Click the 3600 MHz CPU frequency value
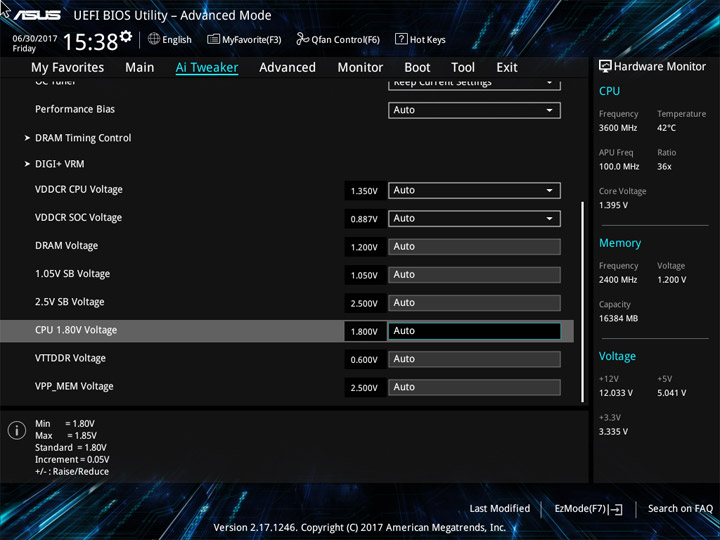This screenshot has width=720, height=540. point(618,128)
